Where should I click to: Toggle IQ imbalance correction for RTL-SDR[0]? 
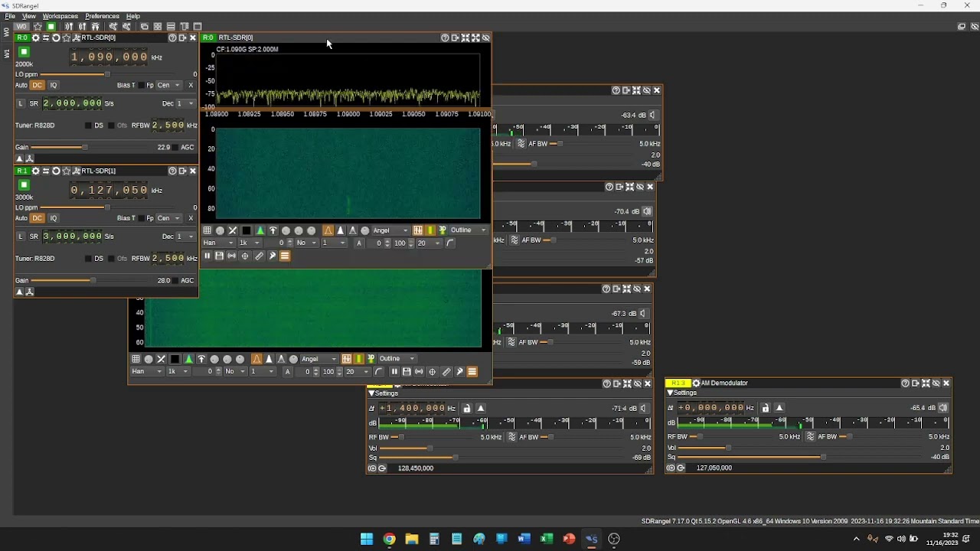pyautogui.click(x=54, y=85)
